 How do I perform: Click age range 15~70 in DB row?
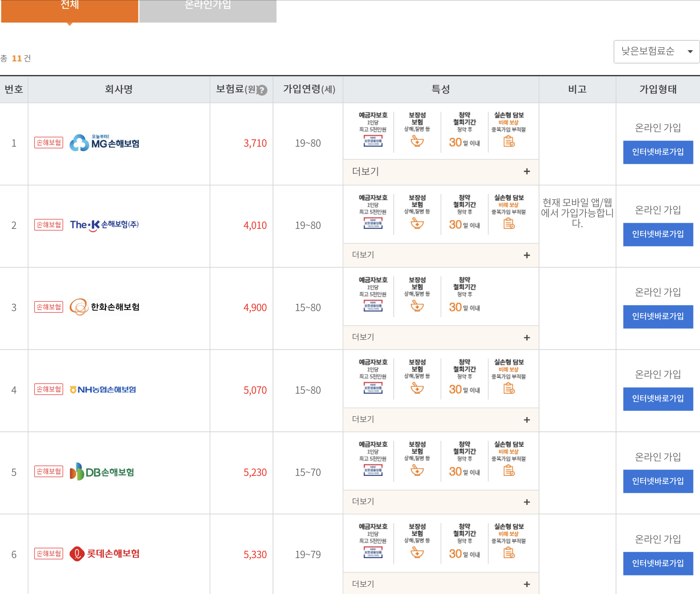[308, 472]
